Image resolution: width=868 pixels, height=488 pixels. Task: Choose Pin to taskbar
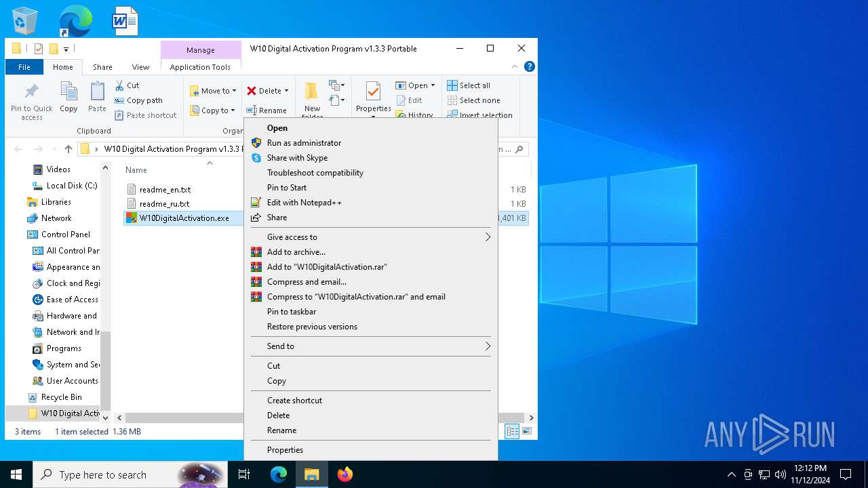point(370,312)
